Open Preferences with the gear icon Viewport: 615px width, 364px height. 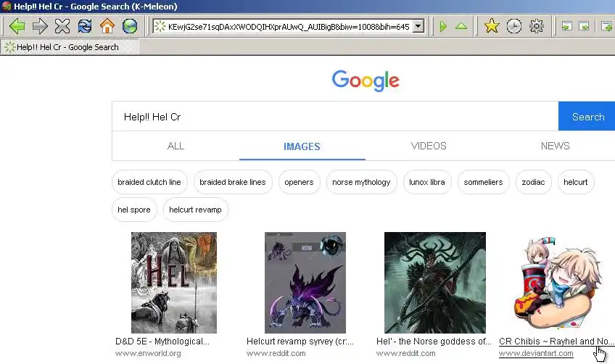point(536,26)
